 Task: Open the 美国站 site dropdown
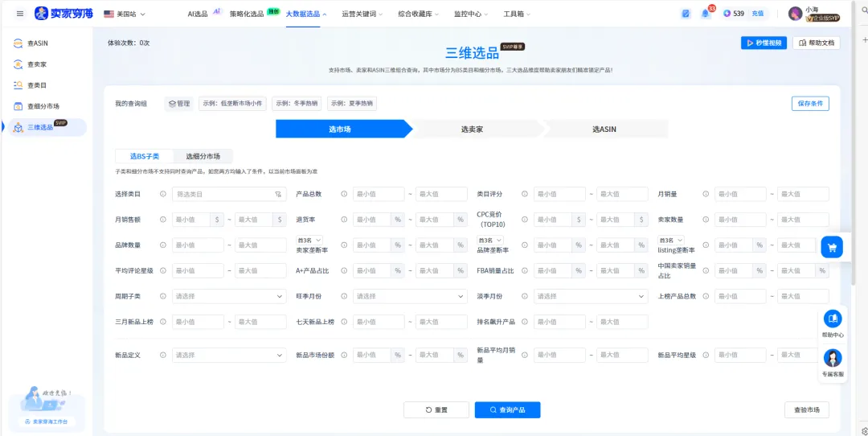pyautogui.click(x=125, y=14)
